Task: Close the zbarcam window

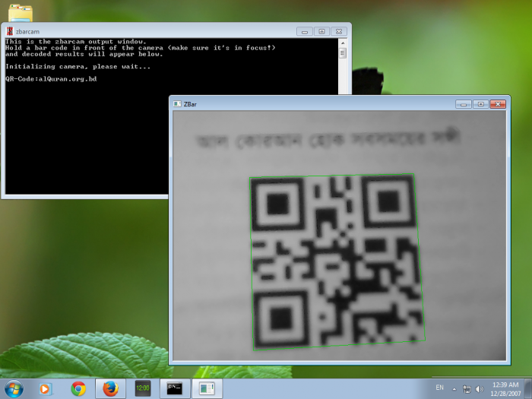Action: click(x=339, y=32)
